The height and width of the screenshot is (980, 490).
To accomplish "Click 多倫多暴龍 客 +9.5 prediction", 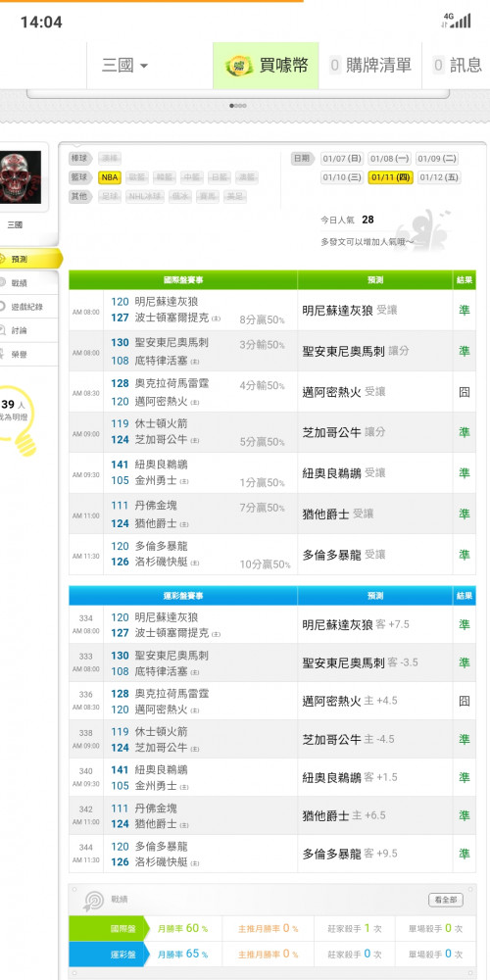I will click(x=350, y=854).
